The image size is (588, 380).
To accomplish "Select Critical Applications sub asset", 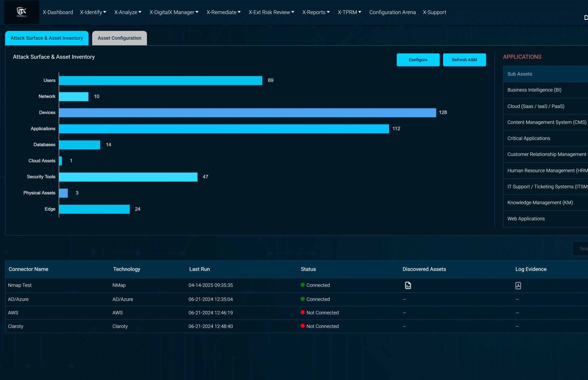I will (x=546, y=138).
